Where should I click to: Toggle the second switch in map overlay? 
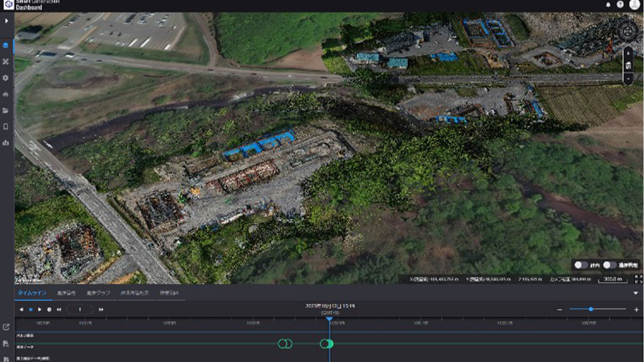coord(610,265)
